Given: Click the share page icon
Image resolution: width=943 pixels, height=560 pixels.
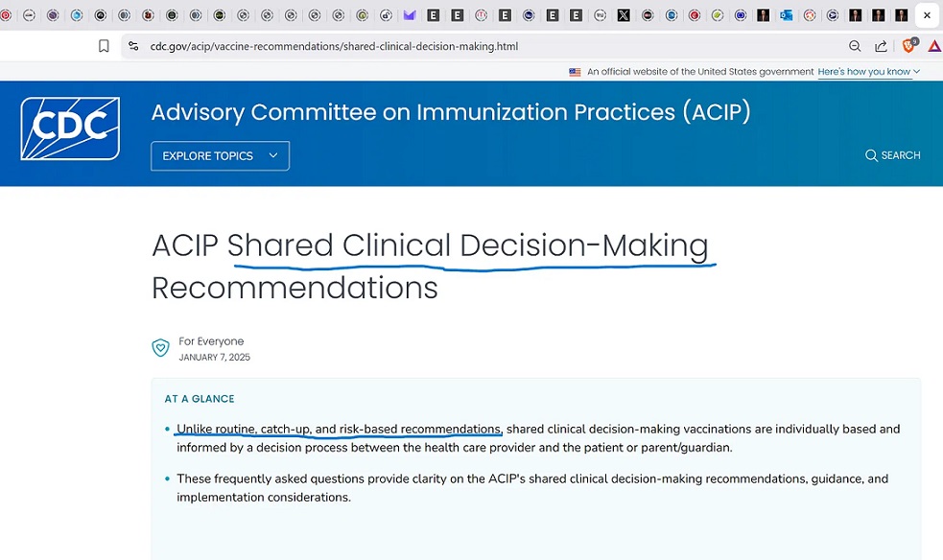Looking at the screenshot, I should pos(881,46).
